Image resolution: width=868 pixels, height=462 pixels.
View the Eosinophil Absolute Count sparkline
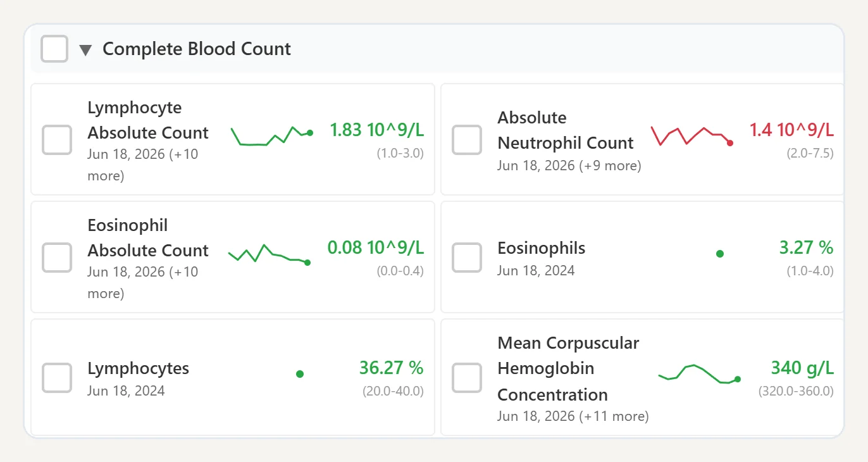pyautogui.click(x=270, y=254)
